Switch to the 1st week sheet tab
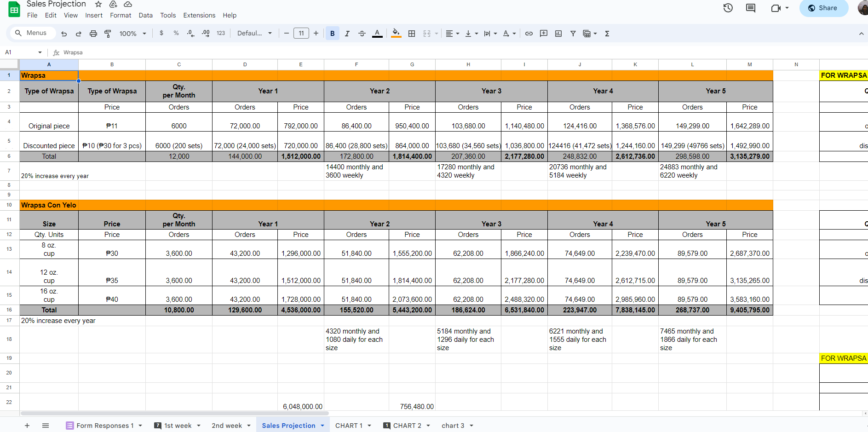 click(x=177, y=426)
